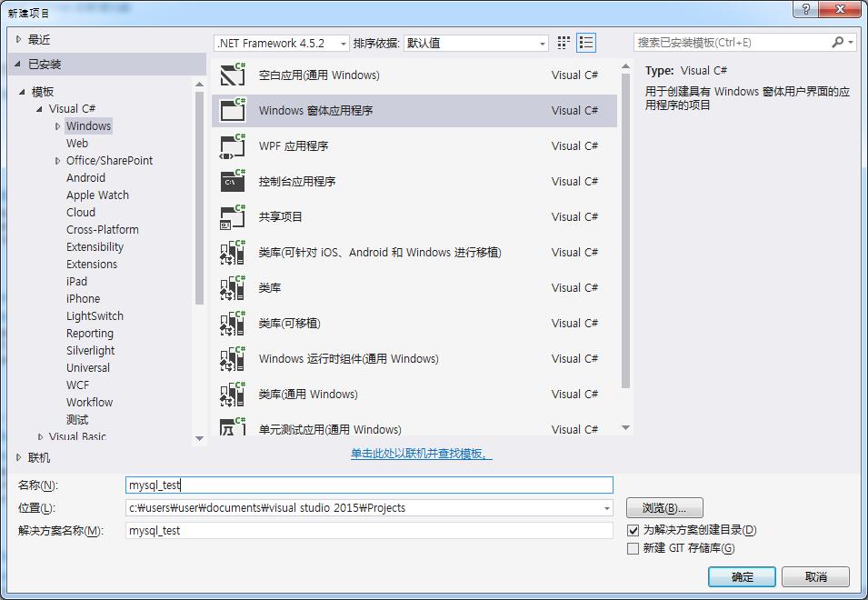Click the 解决方案名称 input field
Screen dimensions: 868x600
(x=369, y=530)
